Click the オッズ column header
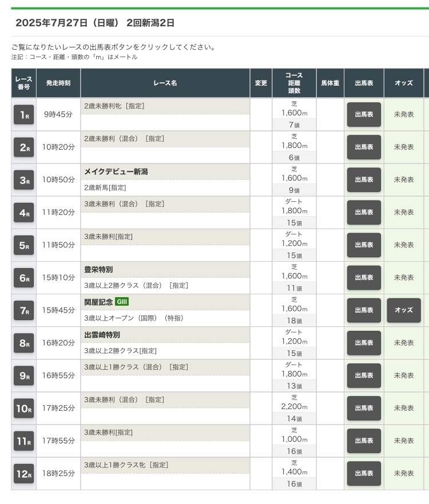The height and width of the screenshot is (504, 429). 404,83
